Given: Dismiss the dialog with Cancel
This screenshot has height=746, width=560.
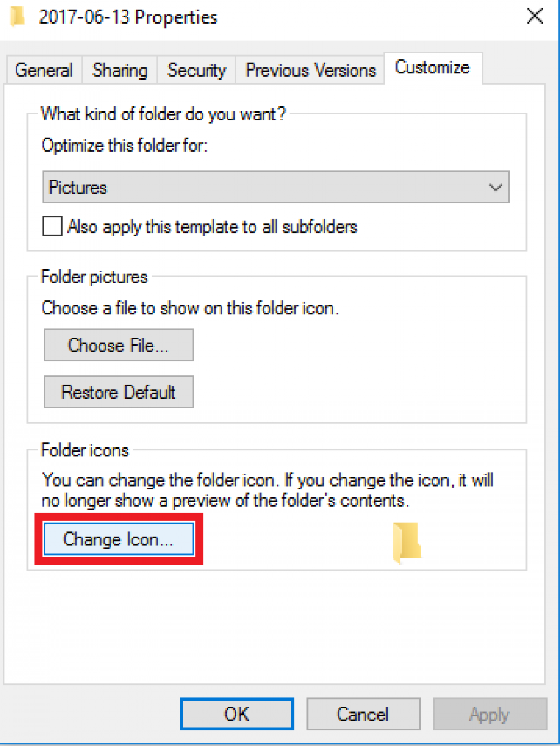Looking at the screenshot, I should pyautogui.click(x=363, y=714).
